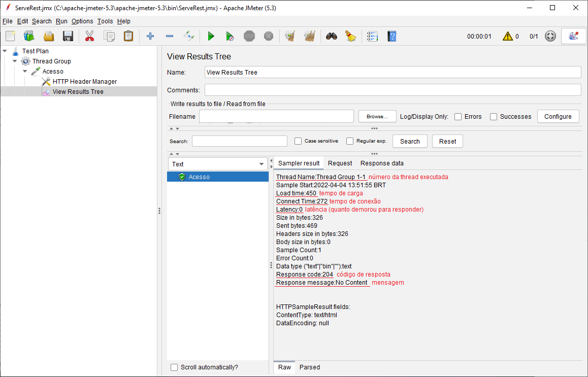
Task: Toggle the Regular exp. checkbox
Action: point(350,141)
